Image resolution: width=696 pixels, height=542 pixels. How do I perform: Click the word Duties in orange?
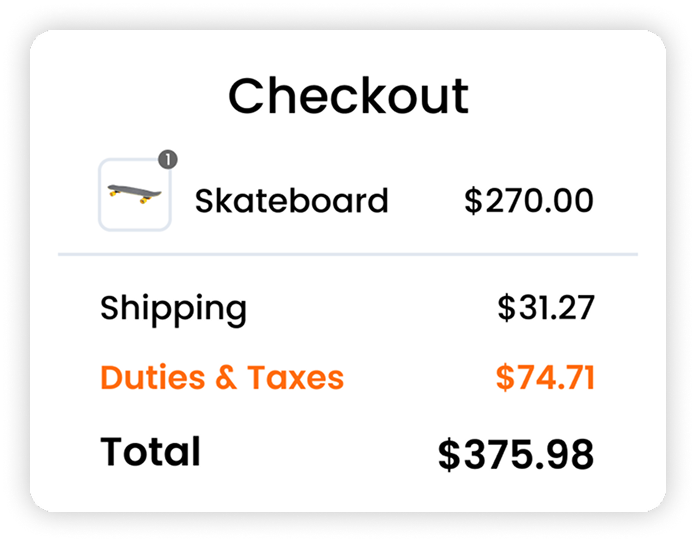[x=148, y=378]
